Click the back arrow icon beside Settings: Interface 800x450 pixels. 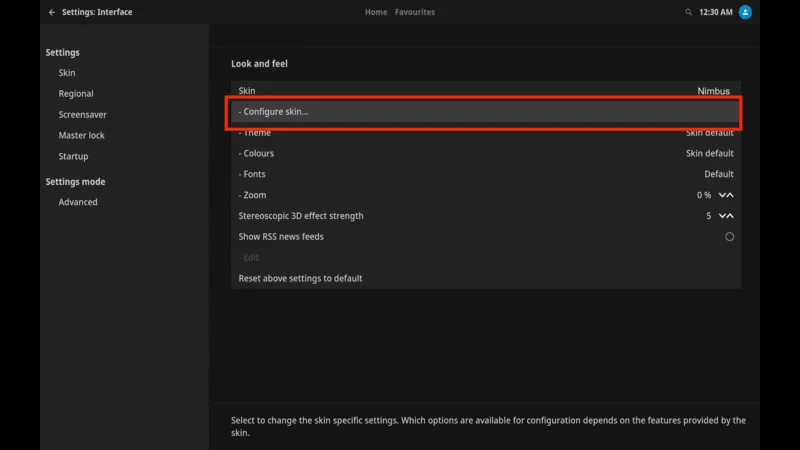(x=52, y=12)
